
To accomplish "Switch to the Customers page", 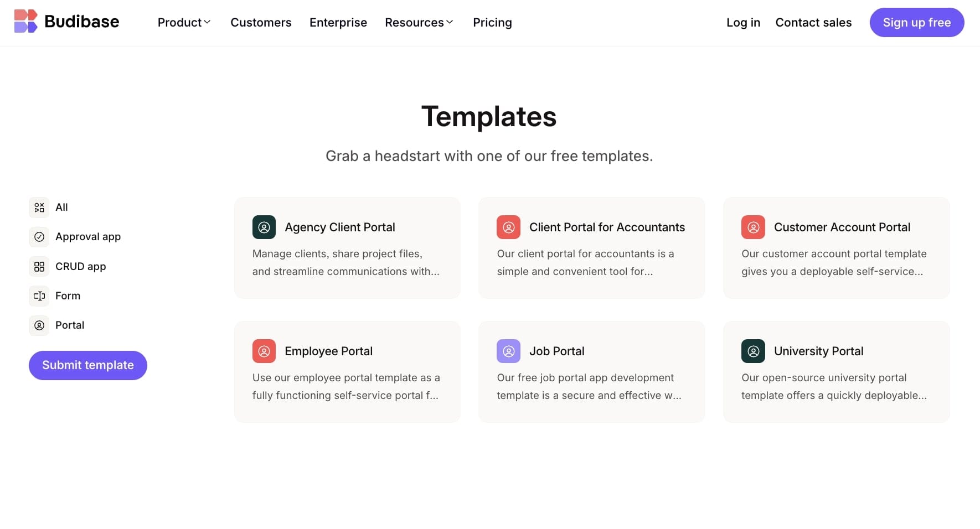I will tap(261, 23).
